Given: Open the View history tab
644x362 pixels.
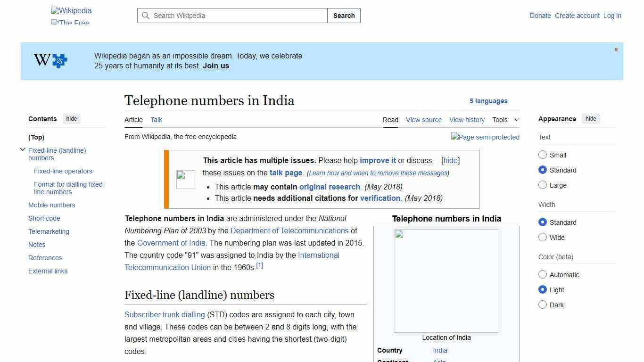Looking at the screenshot, I should point(467,120).
